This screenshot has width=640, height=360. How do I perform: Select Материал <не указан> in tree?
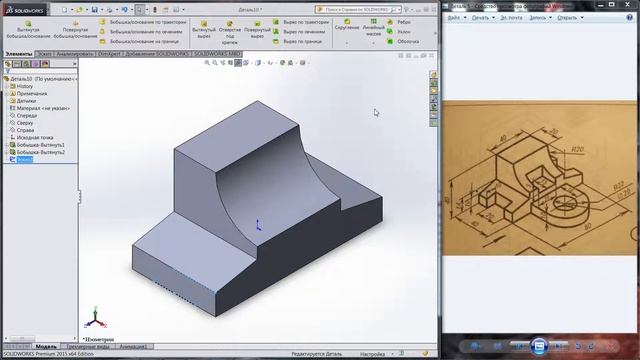coord(39,108)
